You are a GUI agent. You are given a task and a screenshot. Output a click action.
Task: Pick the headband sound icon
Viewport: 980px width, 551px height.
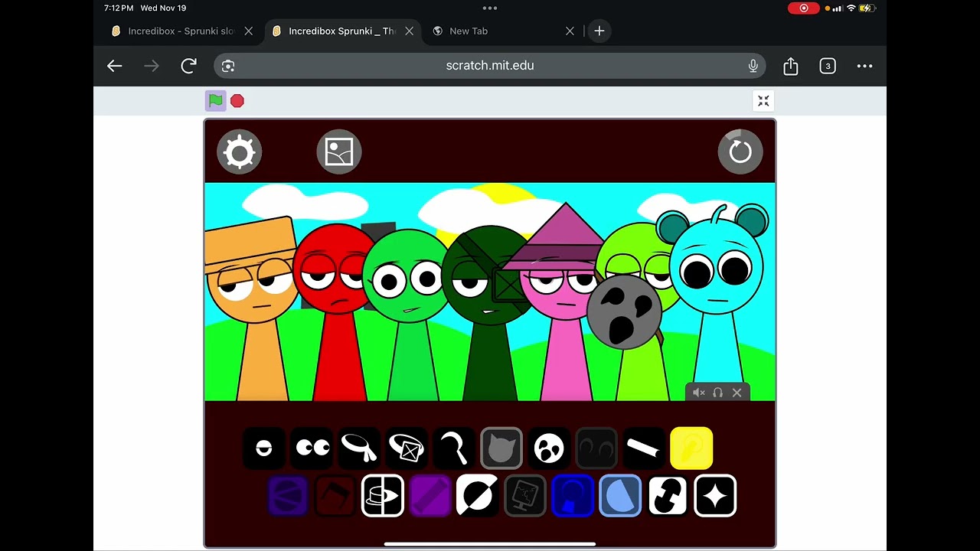click(x=359, y=448)
